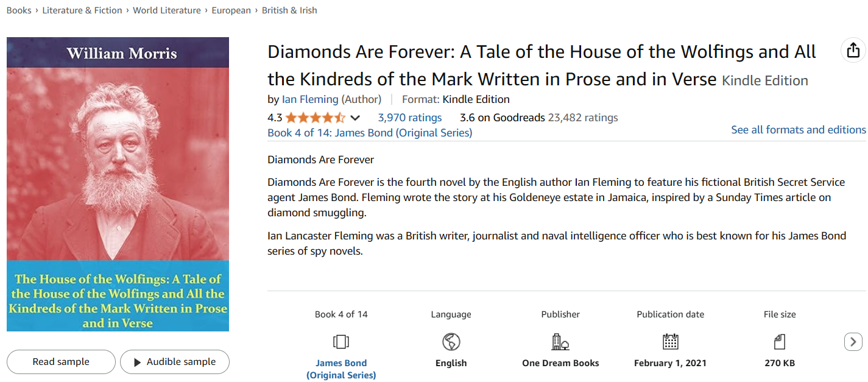The height and width of the screenshot is (382, 868).
Task: Navigate to World Literature breadcrumb
Action: tap(167, 10)
